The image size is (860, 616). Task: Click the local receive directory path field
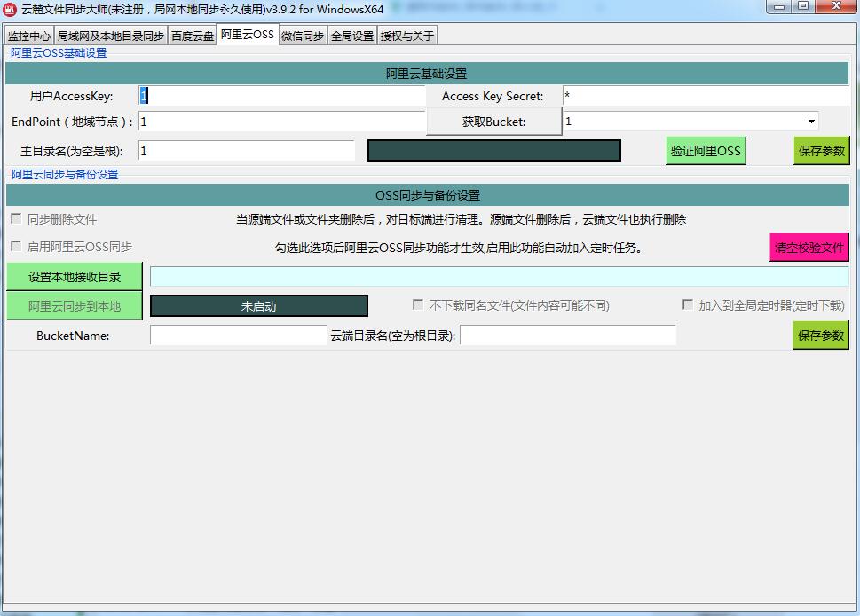click(x=499, y=276)
